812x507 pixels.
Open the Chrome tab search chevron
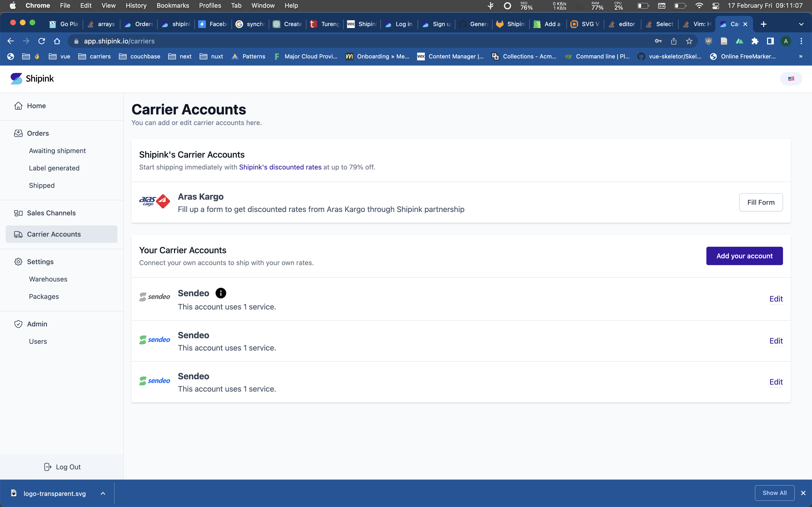coord(801,24)
